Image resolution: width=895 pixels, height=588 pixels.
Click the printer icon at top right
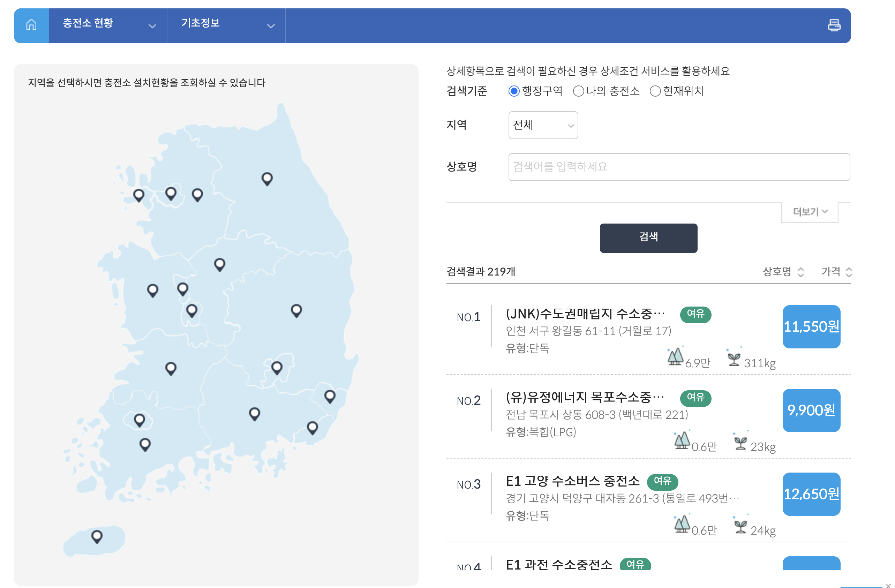click(x=834, y=25)
